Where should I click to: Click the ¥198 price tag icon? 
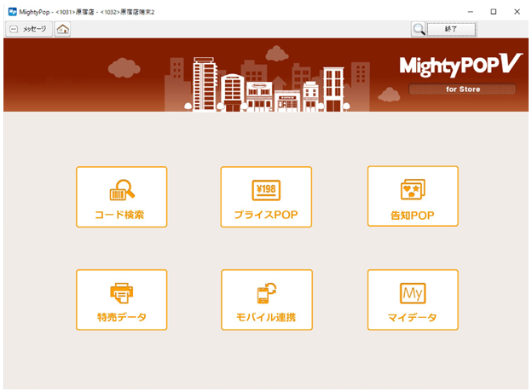click(x=266, y=190)
